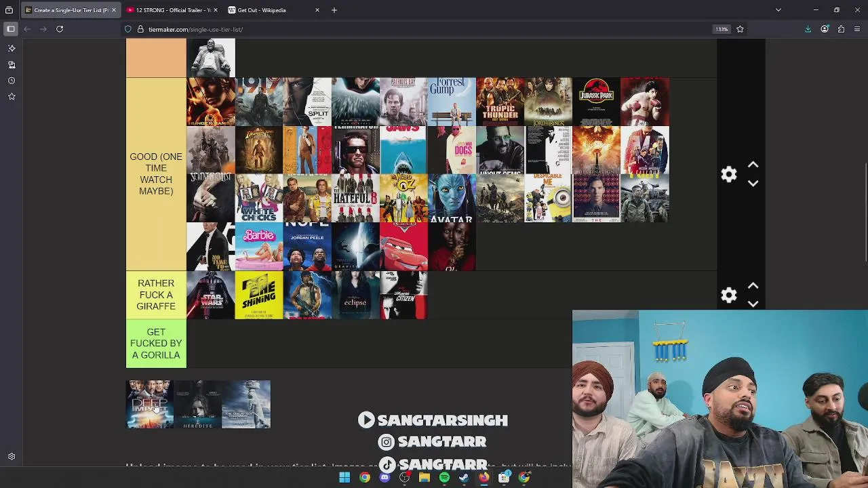Click the Tropic Thunder poster
This screenshot has width=868, height=488.
click(500, 102)
